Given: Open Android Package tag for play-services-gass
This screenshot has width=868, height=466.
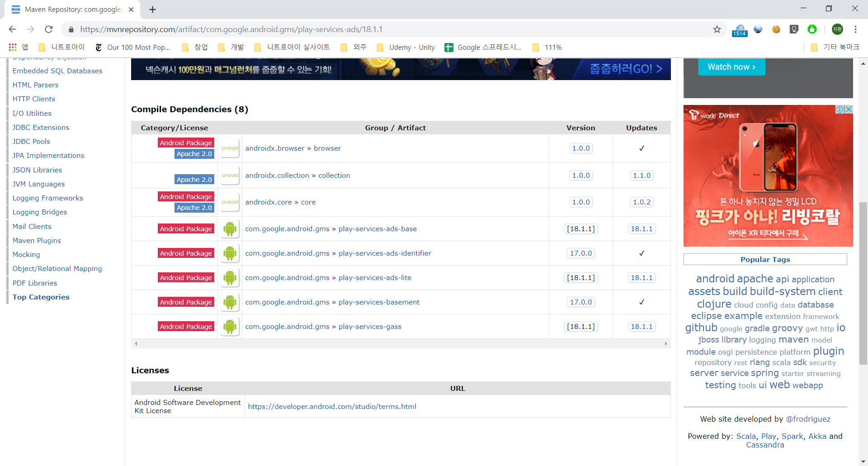Looking at the screenshot, I should [x=186, y=327].
